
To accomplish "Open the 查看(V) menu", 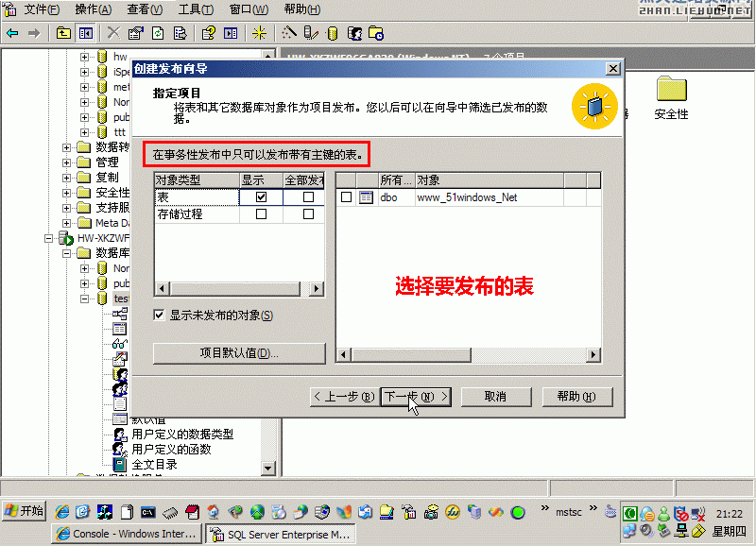I will pos(145,9).
